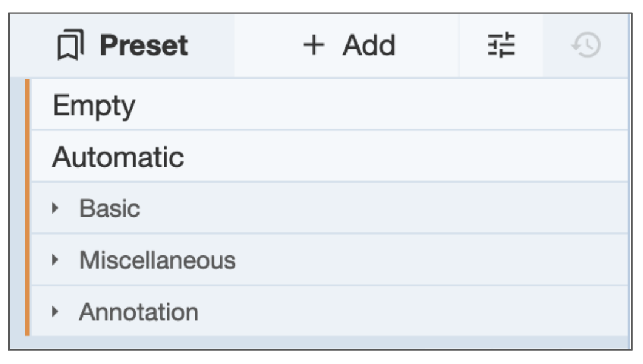Image resolution: width=643 pixels, height=364 pixels.
Task: Expand the Annotation group arrow
Action: 56,312
